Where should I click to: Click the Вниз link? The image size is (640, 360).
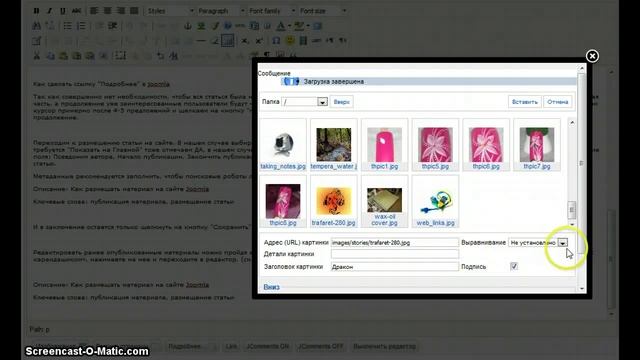click(271, 287)
